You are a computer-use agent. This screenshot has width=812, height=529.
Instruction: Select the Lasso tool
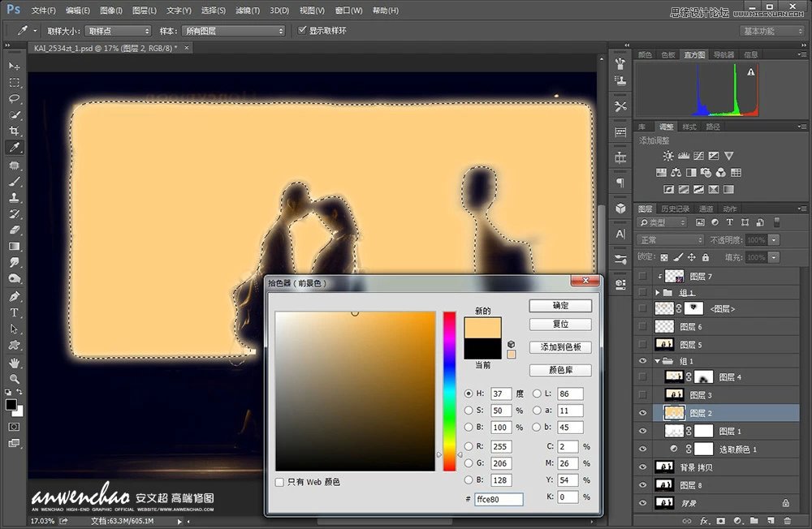tap(14, 99)
